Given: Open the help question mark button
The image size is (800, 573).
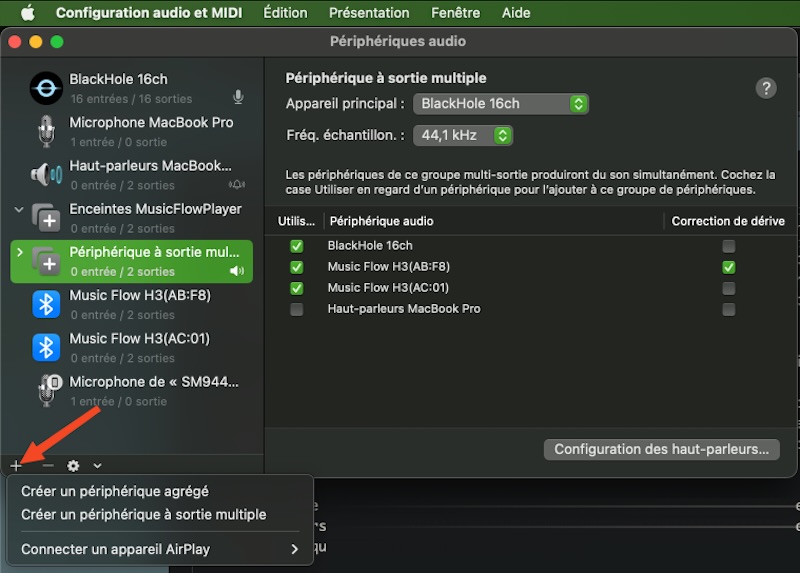Looking at the screenshot, I should pyautogui.click(x=766, y=88).
